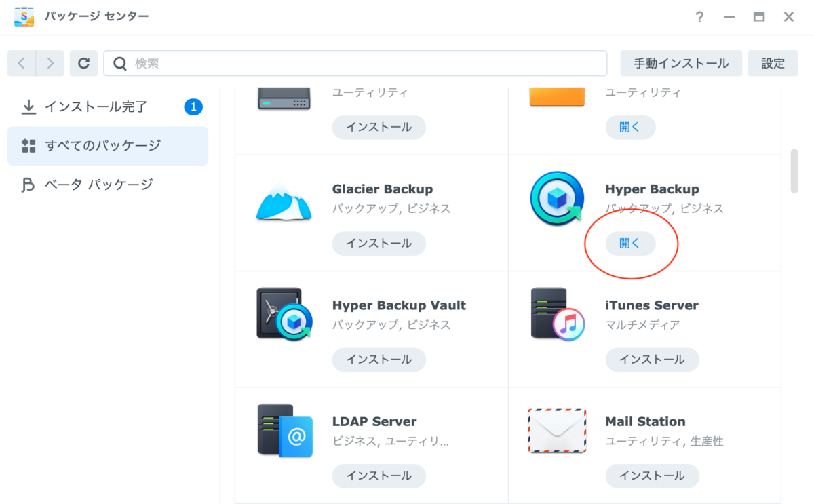Select すべてのパッケージ in the sidebar
Image resolution: width=814 pixels, height=504 pixels.
(x=108, y=146)
